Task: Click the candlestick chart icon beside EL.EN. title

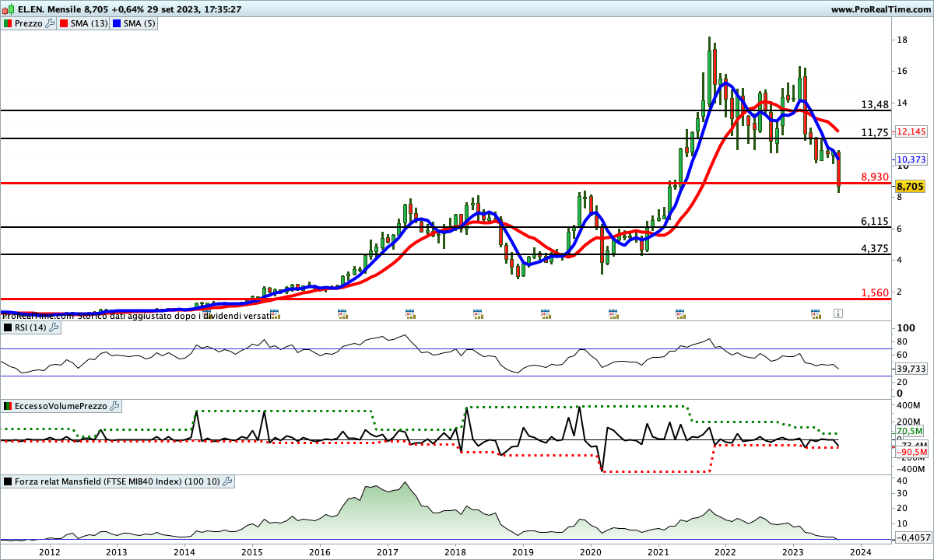Action: [x=8, y=9]
